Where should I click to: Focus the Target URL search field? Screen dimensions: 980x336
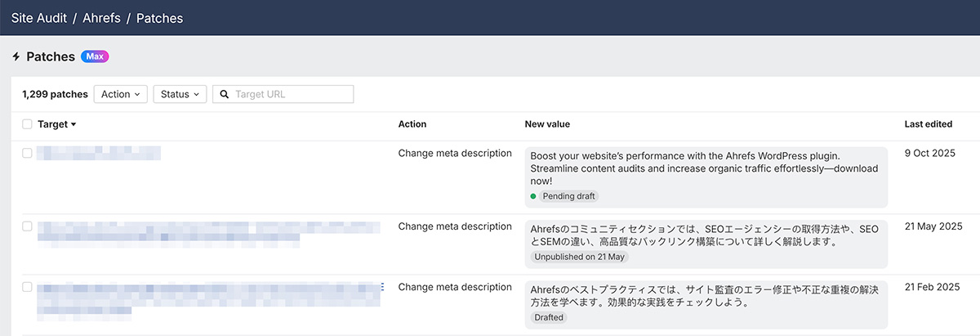[292, 94]
